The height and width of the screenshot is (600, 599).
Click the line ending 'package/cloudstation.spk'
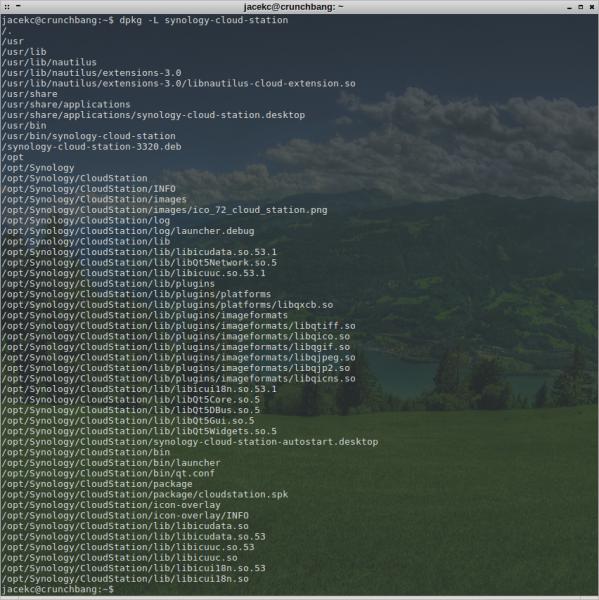pyautogui.click(x=145, y=495)
